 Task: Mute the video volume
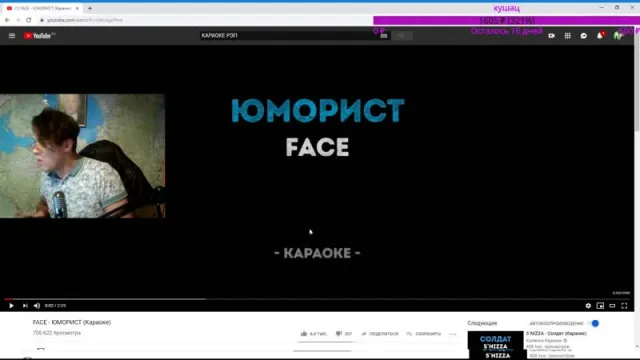[x=37, y=306]
